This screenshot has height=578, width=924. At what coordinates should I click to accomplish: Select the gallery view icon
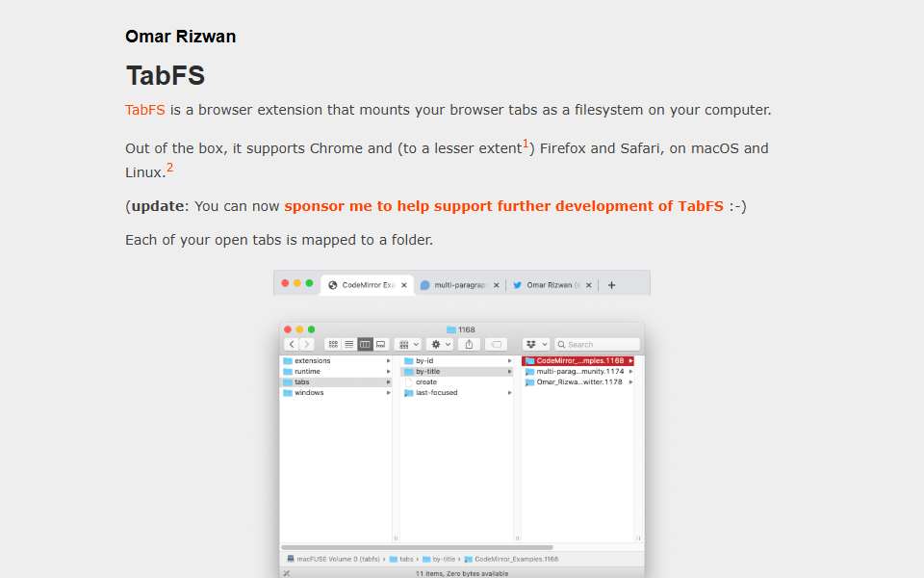click(381, 345)
